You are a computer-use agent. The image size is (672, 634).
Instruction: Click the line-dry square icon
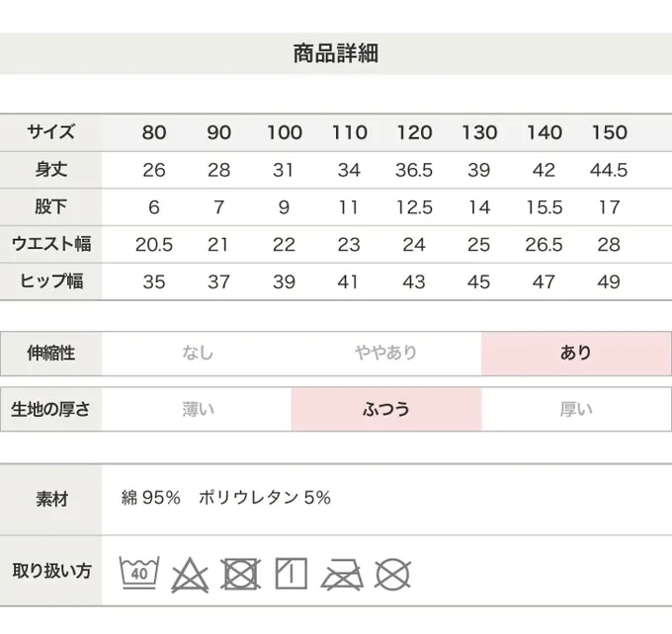pos(291,573)
